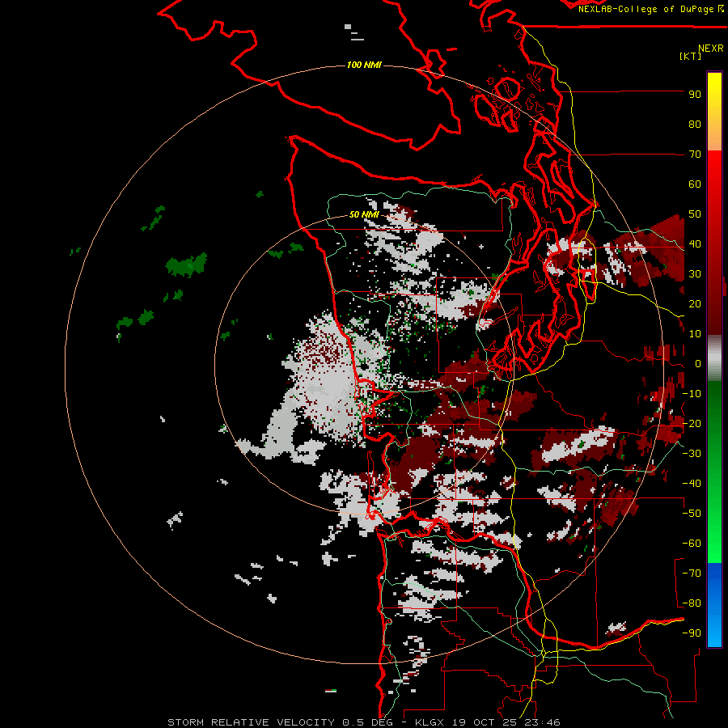The height and width of the screenshot is (728, 728).
Task: Click the 0 value on velocity scale
Action: pyautogui.click(x=698, y=364)
